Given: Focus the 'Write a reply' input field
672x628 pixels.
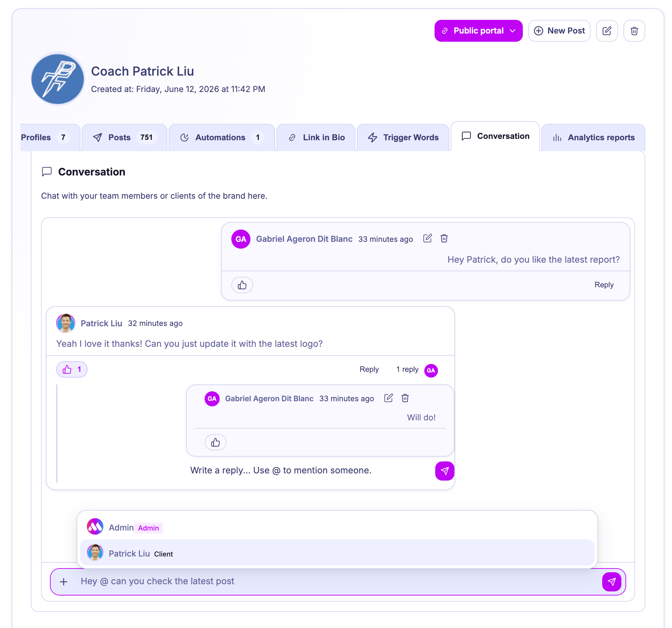Looking at the screenshot, I should click(x=308, y=470).
